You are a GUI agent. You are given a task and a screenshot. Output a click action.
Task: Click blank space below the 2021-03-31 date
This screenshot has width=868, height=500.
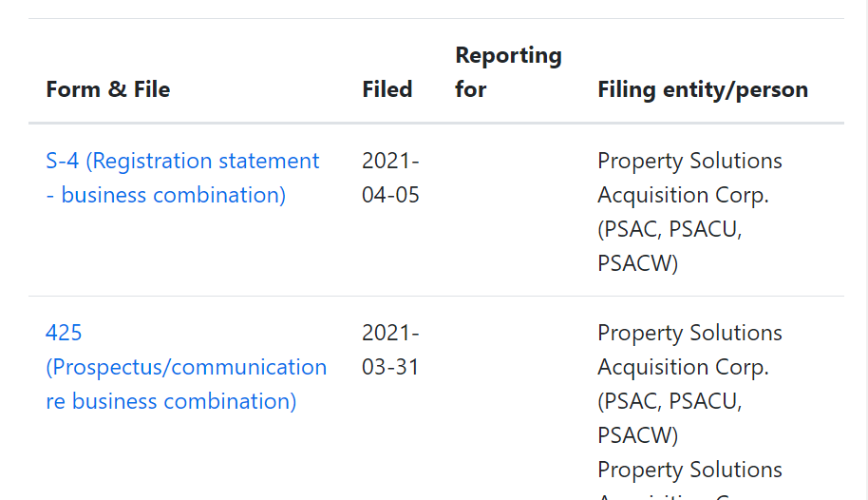pyautogui.click(x=390, y=437)
